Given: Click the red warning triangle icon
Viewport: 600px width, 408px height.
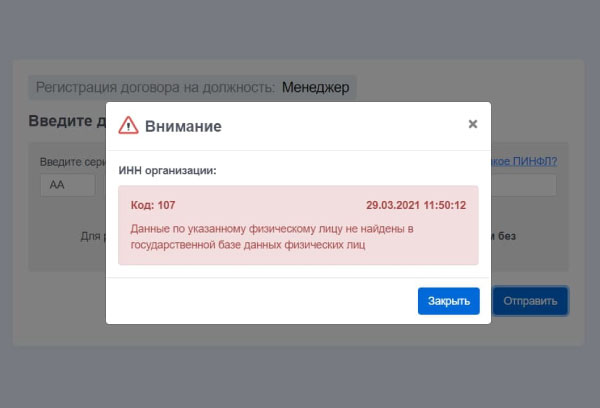Looking at the screenshot, I should pyautogui.click(x=128, y=125).
